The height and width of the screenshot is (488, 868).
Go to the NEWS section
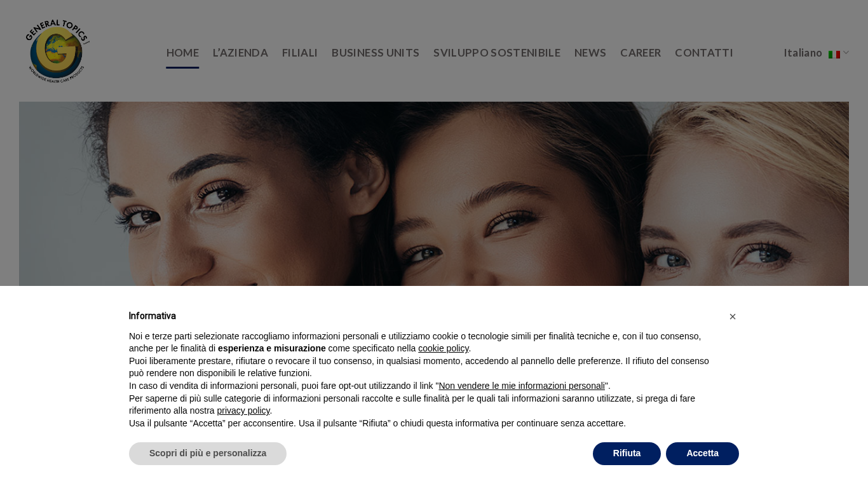590,53
